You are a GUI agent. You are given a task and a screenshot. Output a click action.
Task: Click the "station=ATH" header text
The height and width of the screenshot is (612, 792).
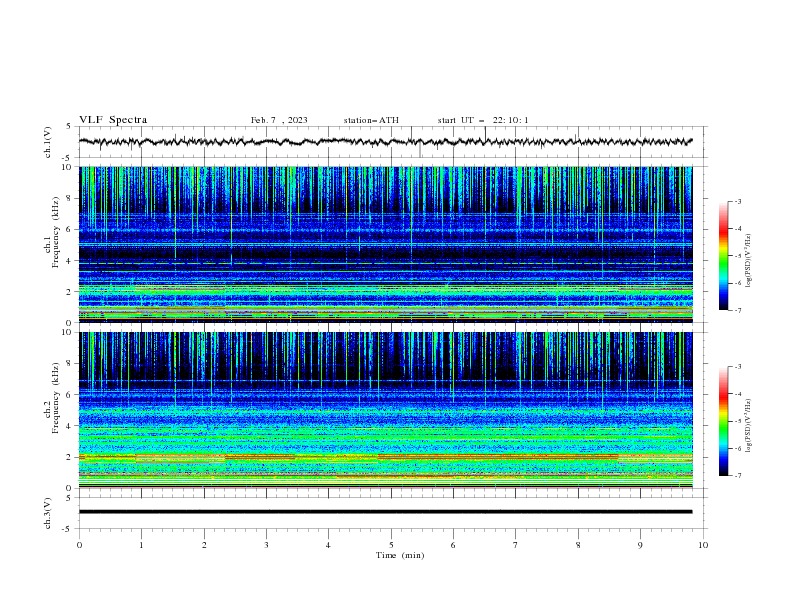click(371, 120)
